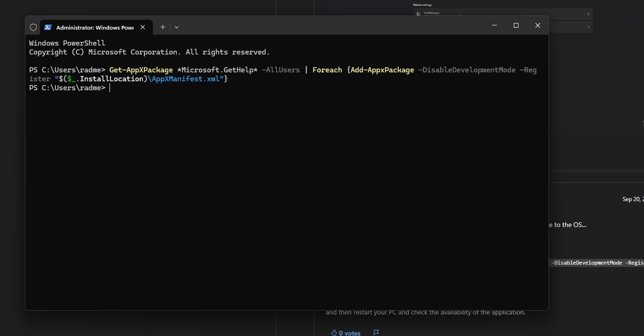Expand the new tab profile dropdown chevron

click(x=177, y=27)
